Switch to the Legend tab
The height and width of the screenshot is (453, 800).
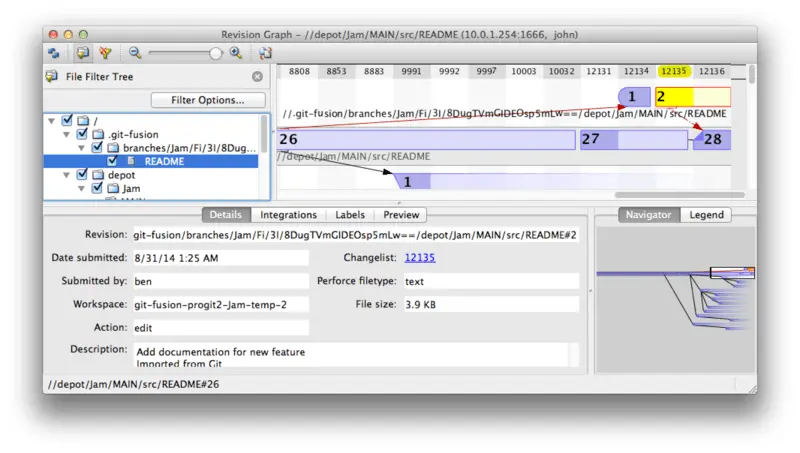707,215
